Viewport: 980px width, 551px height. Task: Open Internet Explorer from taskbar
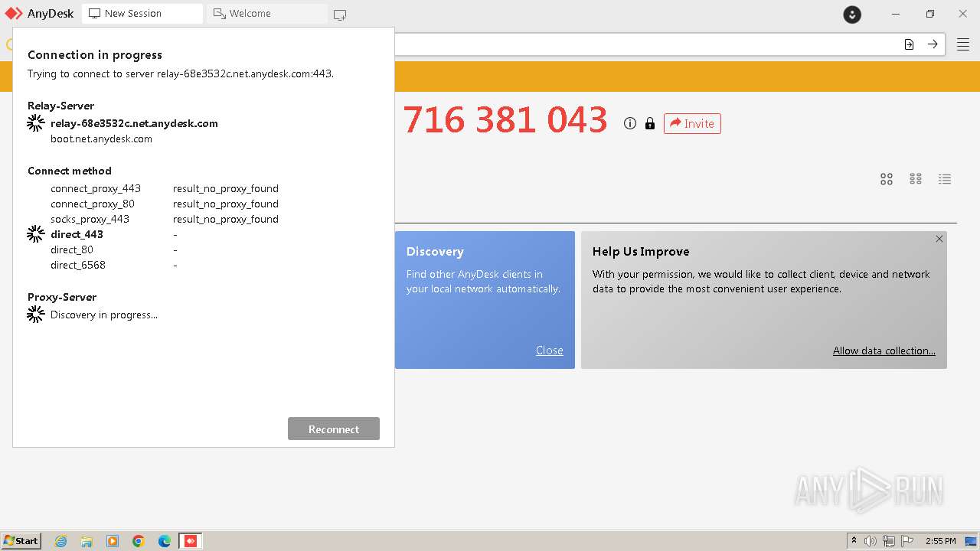60,541
